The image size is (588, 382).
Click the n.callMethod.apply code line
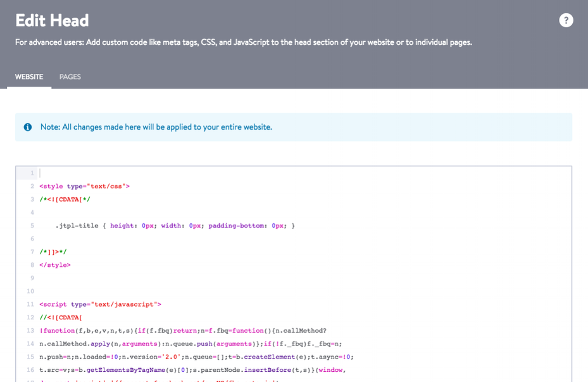(x=191, y=344)
